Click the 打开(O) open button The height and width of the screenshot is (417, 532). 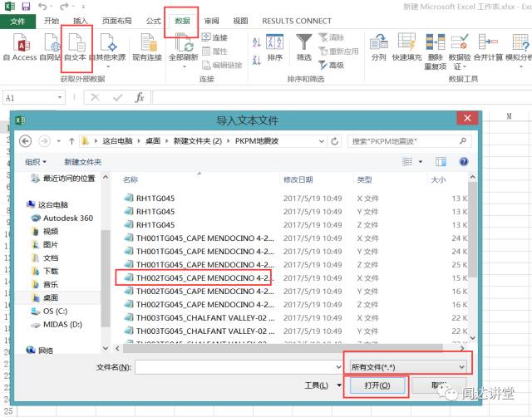click(x=377, y=385)
